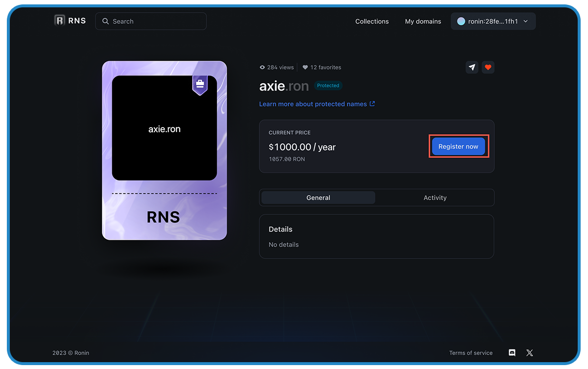The width and height of the screenshot is (588, 369).
Task: Expand the ronin:28fe...1fh1 wallet dropdown
Action: click(493, 22)
